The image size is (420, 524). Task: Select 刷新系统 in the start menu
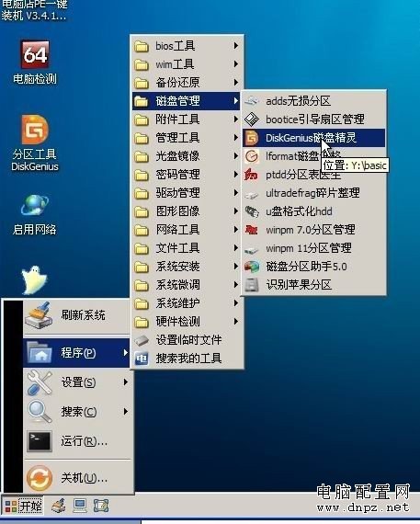coord(77,315)
